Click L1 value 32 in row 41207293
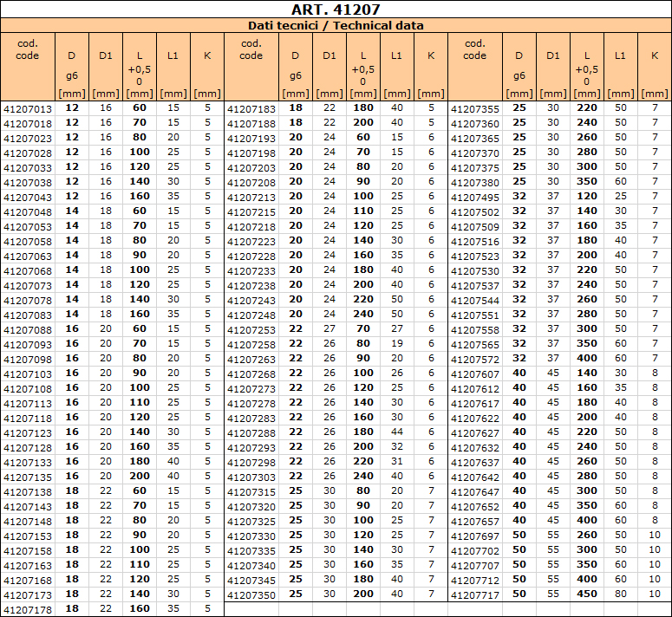Viewport: 672px width, 617px height. (x=397, y=446)
